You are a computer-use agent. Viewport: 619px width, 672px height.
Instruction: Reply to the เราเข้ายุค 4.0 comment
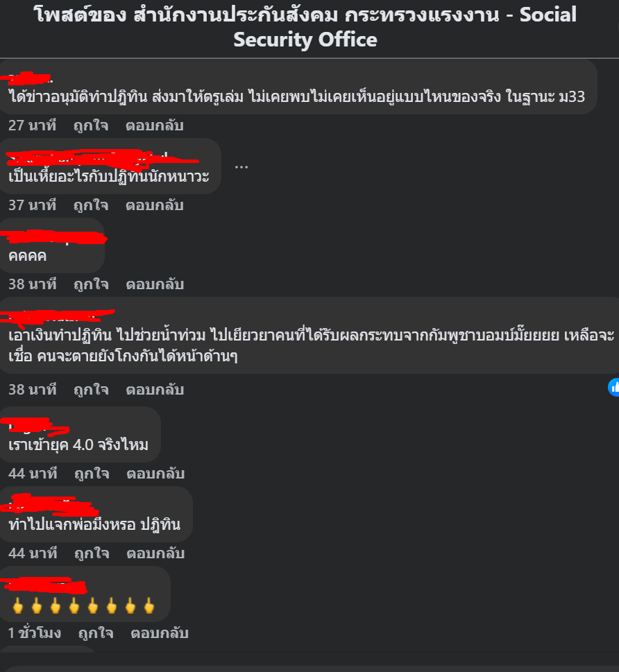(x=155, y=474)
